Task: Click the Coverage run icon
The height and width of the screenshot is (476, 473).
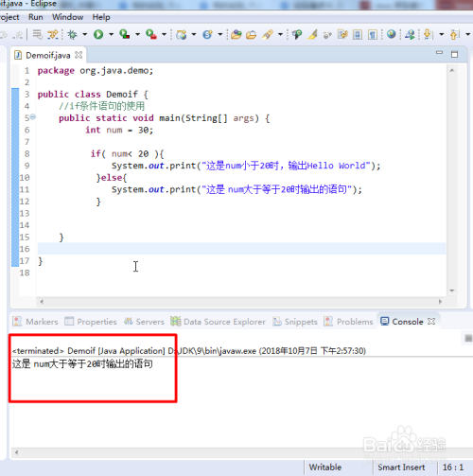Action: point(125,34)
